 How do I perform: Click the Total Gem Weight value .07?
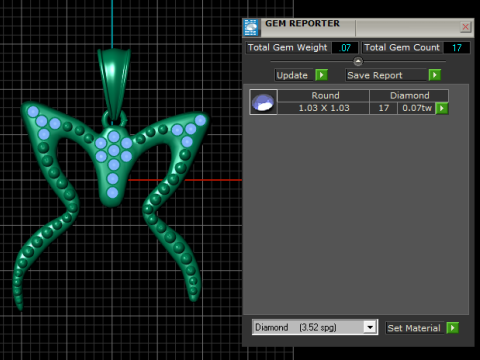pos(345,48)
